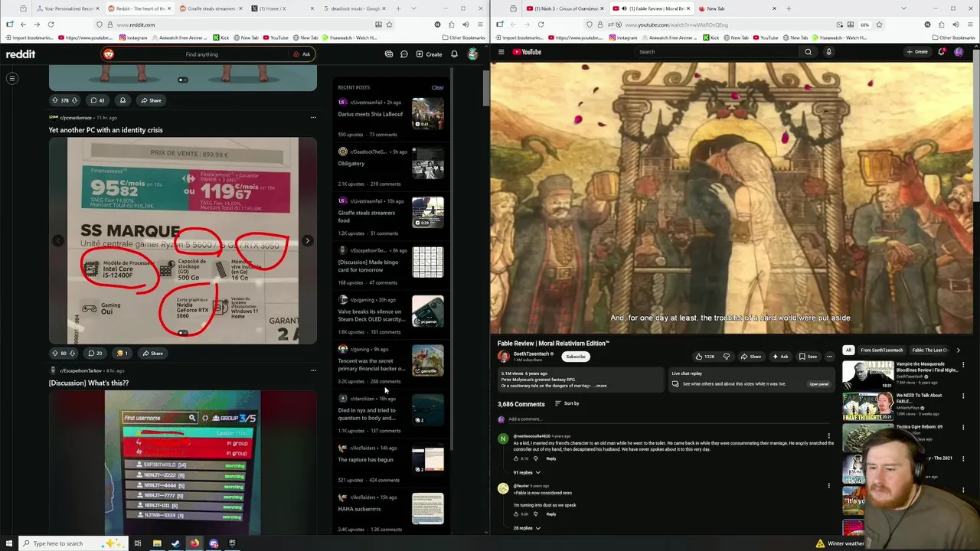980x551 pixels.
Task: Open Reddit chat icon in header
Action: [403, 54]
